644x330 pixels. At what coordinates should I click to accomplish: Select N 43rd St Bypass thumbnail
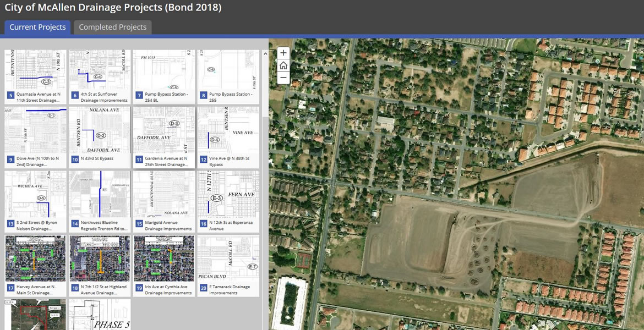[x=100, y=130]
